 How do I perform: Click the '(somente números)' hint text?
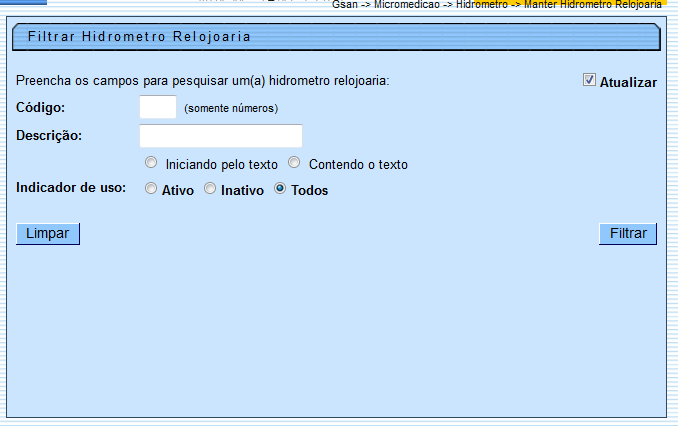pos(231,108)
